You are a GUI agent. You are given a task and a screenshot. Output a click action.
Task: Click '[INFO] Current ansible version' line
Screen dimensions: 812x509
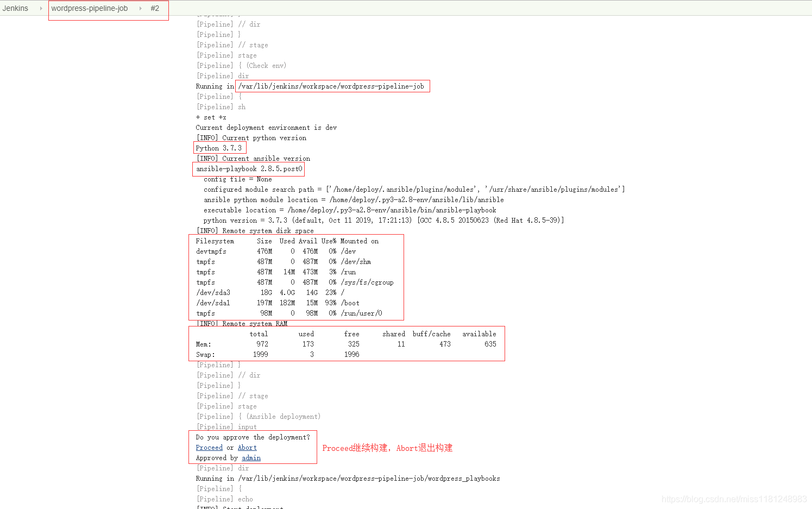pos(253,159)
